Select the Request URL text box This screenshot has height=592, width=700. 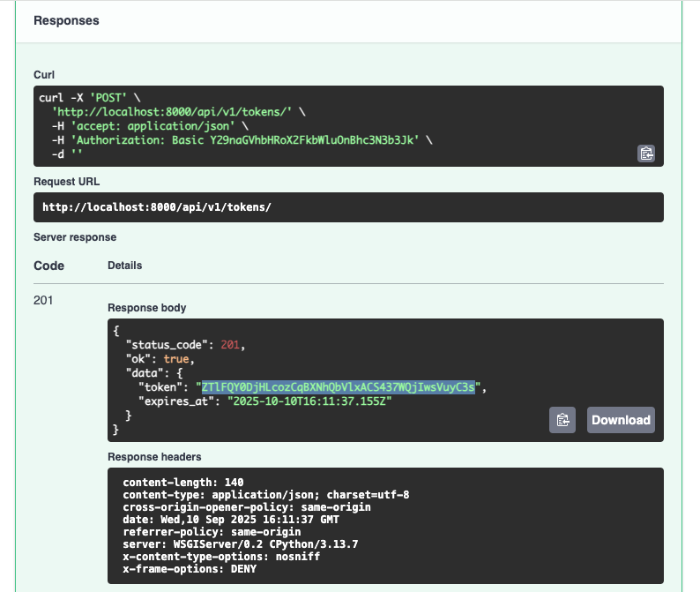348,207
